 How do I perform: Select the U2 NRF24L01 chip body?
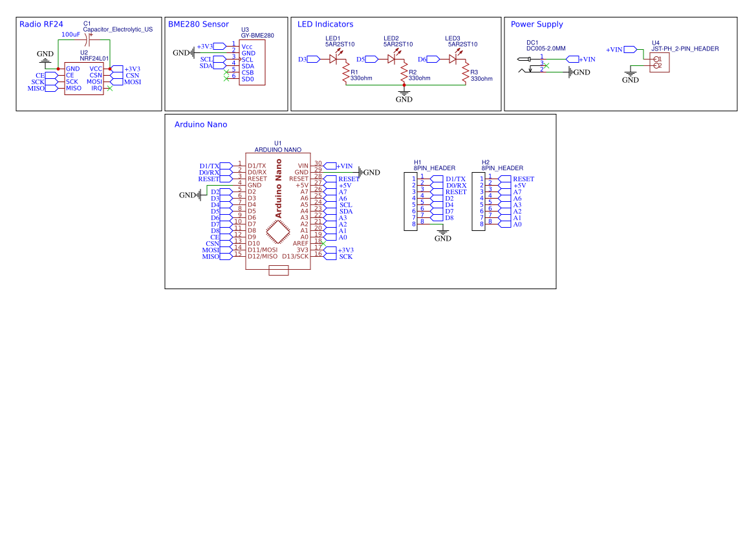[84, 79]
